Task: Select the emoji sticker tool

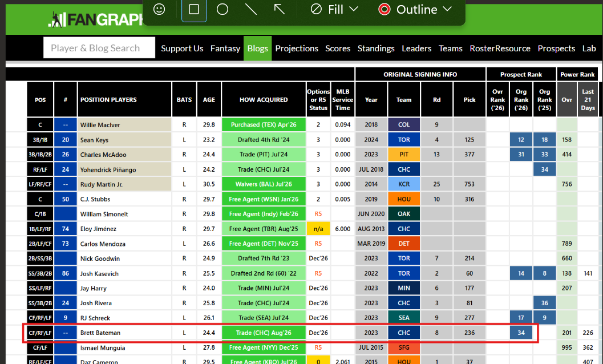Action: [159, 9]
